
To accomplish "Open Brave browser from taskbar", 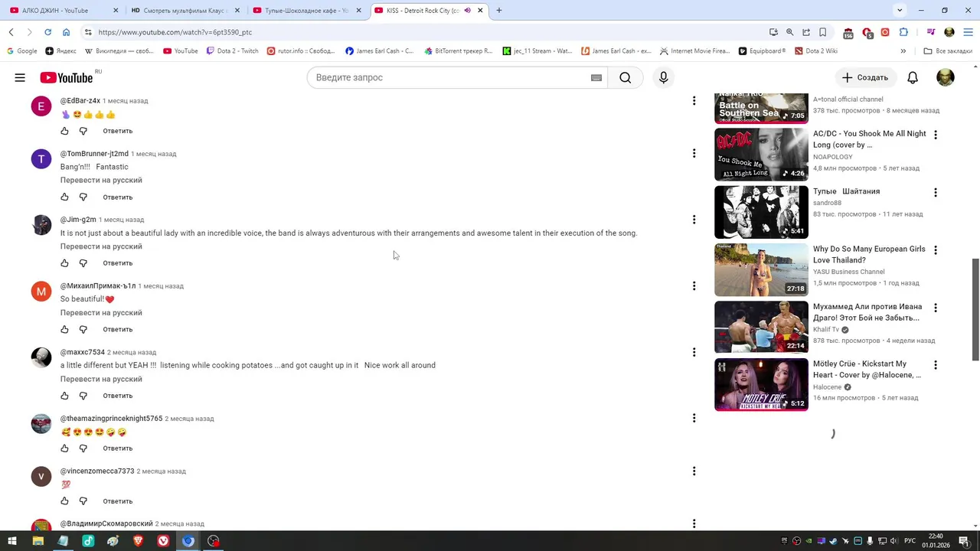I will coord(138,541).
